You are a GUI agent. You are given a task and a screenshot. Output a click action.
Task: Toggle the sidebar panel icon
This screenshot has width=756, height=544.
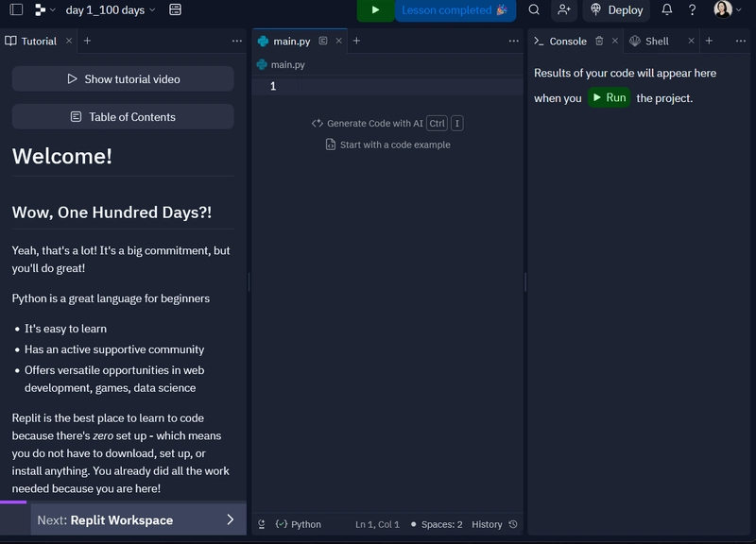[16, 9]
